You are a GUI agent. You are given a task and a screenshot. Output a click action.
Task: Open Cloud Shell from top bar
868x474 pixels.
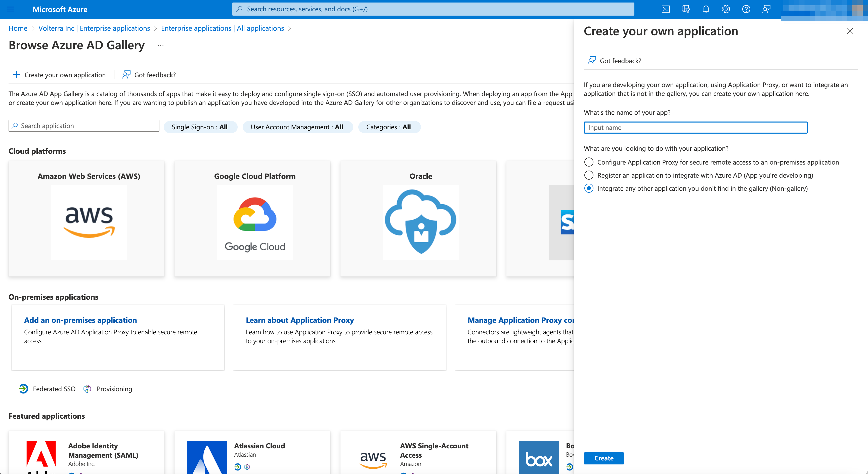coord(666,9)
